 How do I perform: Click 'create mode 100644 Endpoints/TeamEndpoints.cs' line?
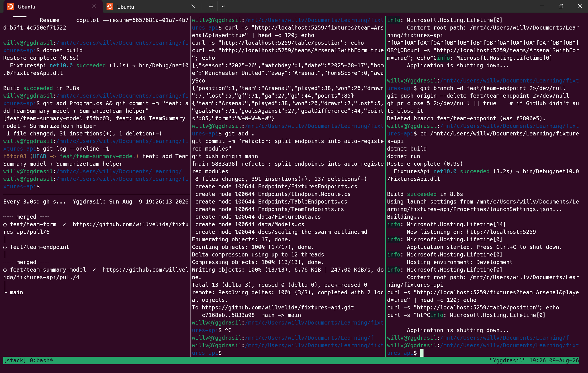click(269, 209)
